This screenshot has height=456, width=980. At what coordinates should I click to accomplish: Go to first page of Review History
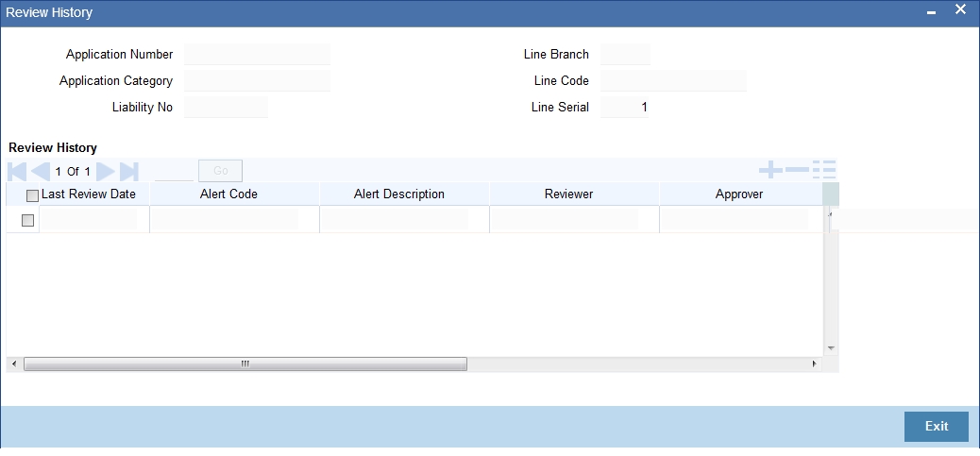pyautogui.click(x=17, y=171)
